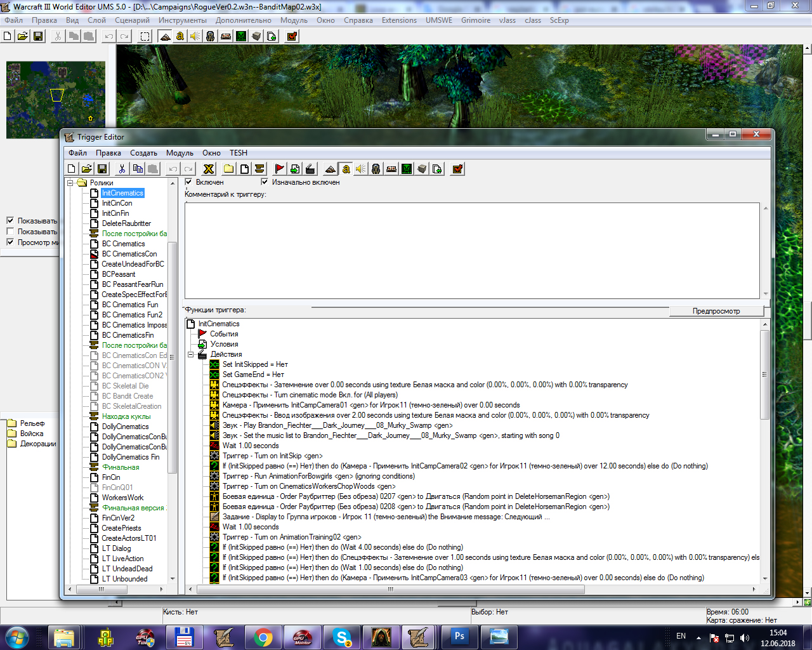Open Skype from the taskbar
The image size is (812, 650).
coord(342,637)
